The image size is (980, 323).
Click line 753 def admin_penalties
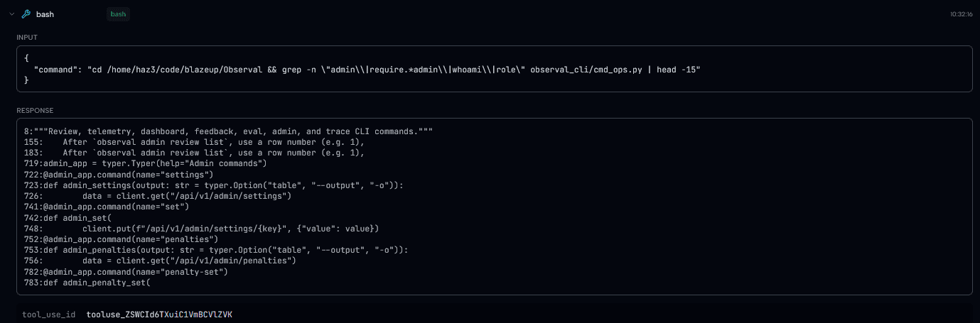tap(216, 250)
